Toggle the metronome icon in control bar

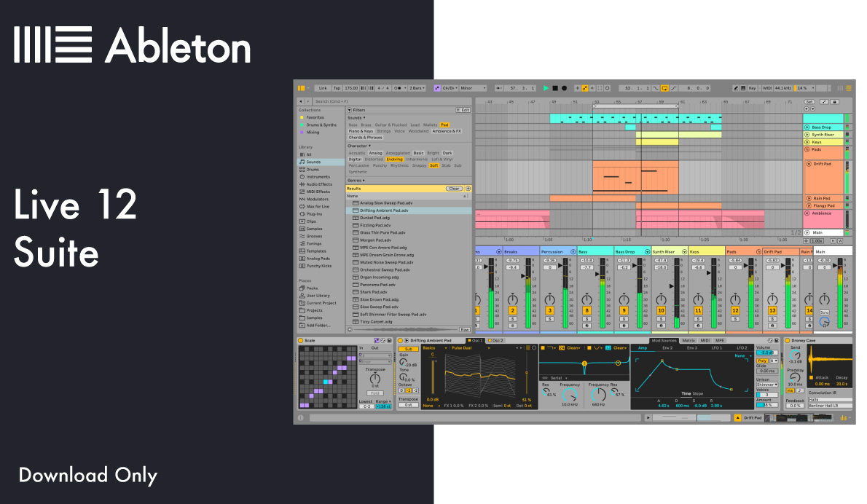coord(398,88)
